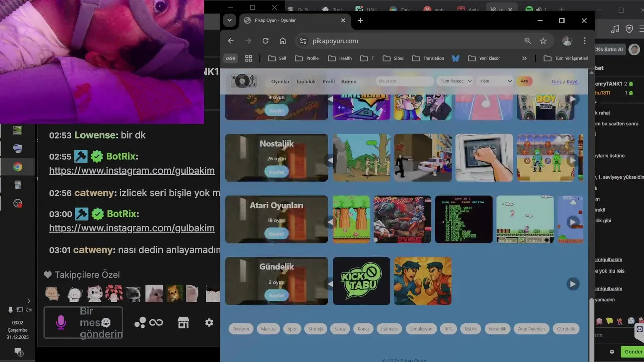Screen dimensions: 644x362
Task: Click Keşfet on the Gündelik card
Action: (x=276, y=295)
